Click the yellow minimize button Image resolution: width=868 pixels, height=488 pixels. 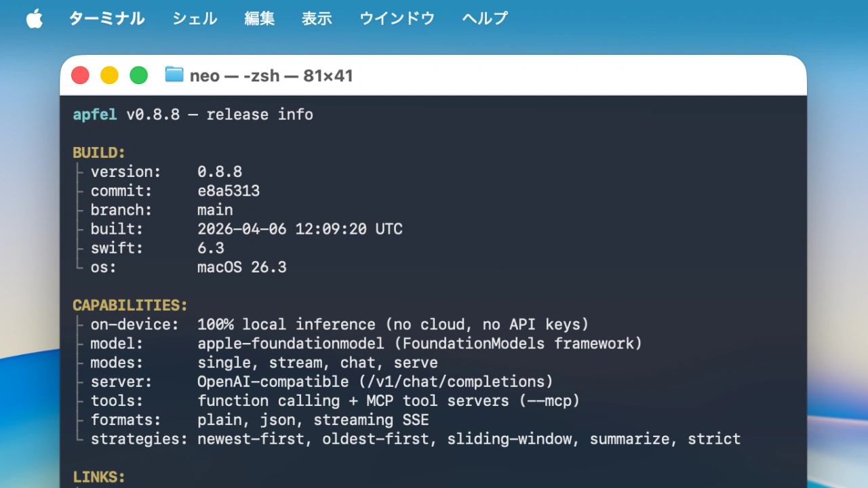coord(109,75)
